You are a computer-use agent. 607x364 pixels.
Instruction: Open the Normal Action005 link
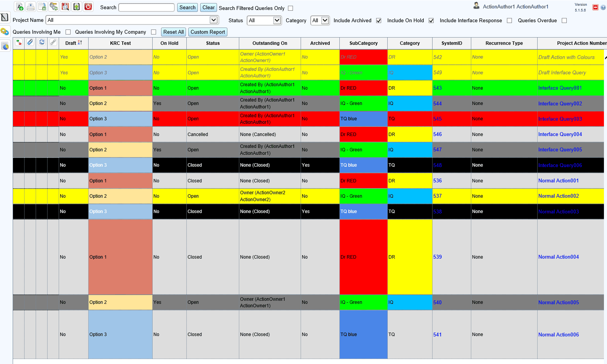point(559,303)
